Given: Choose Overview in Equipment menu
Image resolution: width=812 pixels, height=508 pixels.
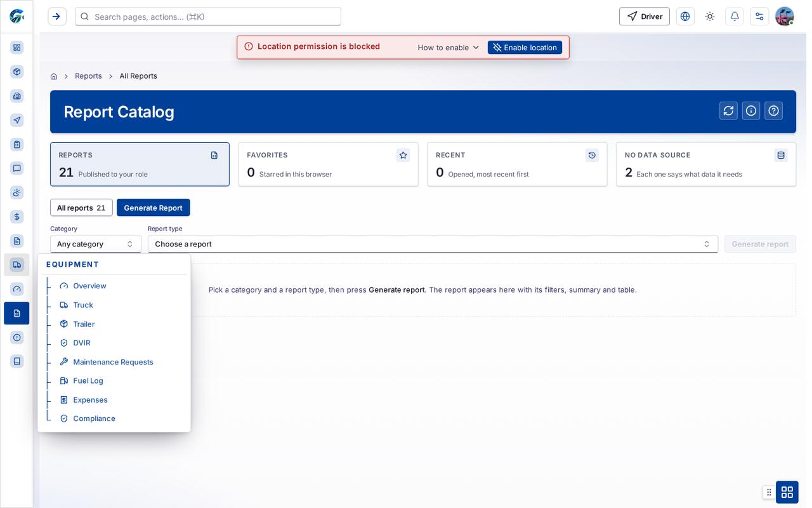Looking at the screenshot, I should click(89, 286).
